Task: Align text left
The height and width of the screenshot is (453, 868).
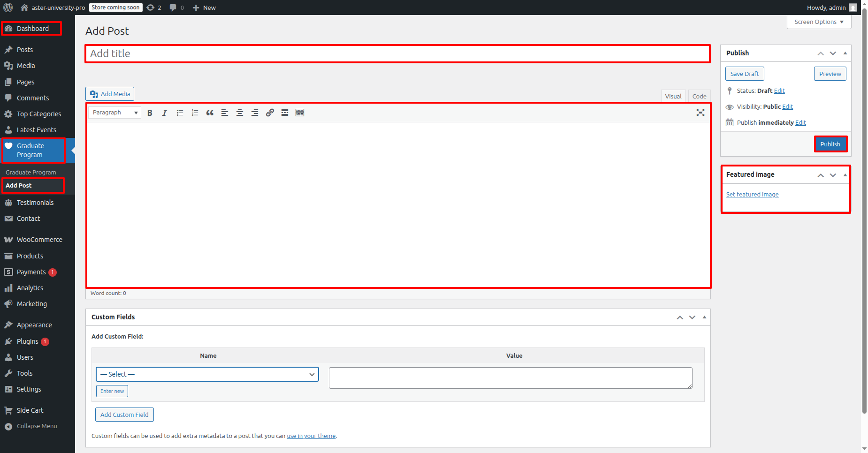Action: [x=225, y=113]
